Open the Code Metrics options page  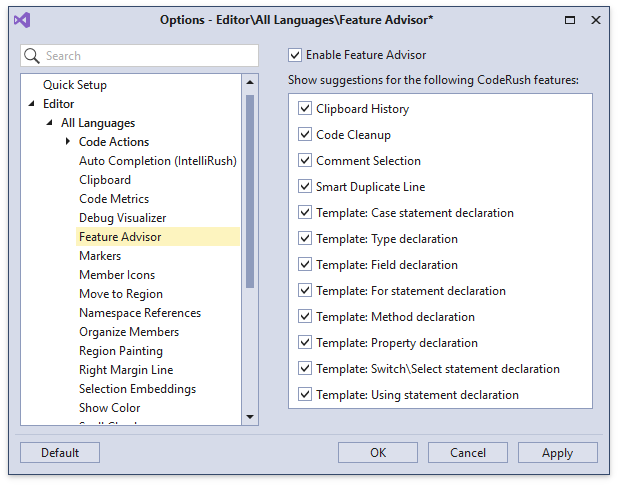[114, 199]
